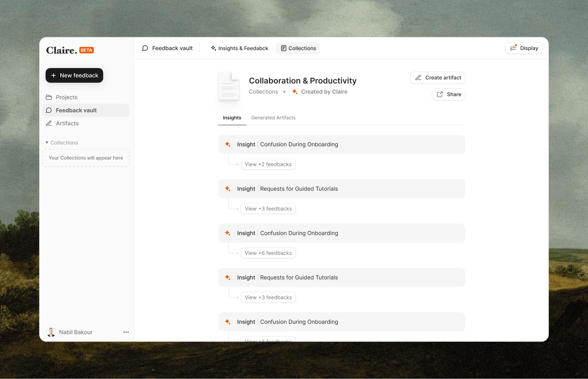Click the sparkle icon on first Insight row
This screenshot has width=588, height=379.
pyautogui.click(x=228, y=144)
